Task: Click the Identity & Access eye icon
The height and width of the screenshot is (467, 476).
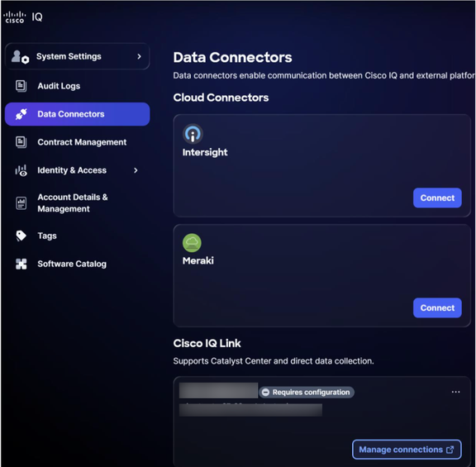Action: point(21,170)
